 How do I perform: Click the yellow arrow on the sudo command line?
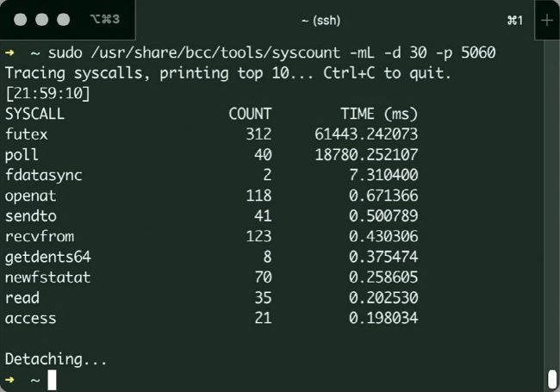[x=9, y=53]
